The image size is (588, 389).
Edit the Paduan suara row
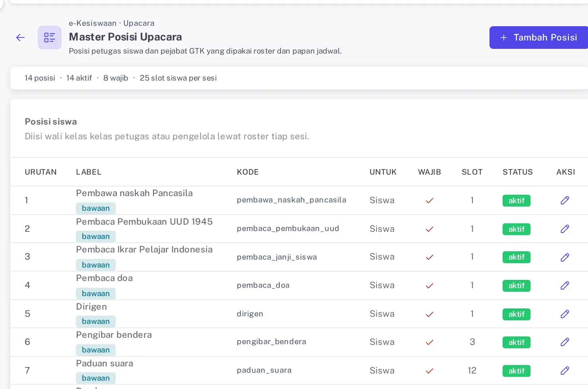pos(565,371)
